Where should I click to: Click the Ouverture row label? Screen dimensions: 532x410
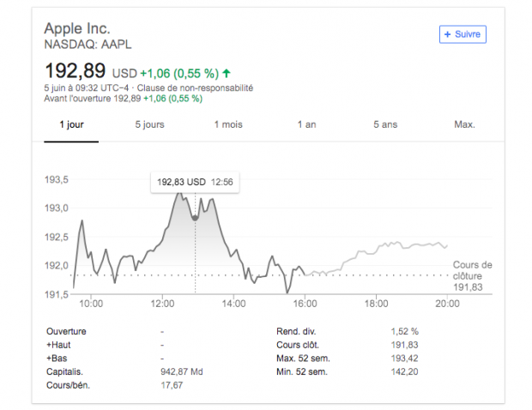66,331
